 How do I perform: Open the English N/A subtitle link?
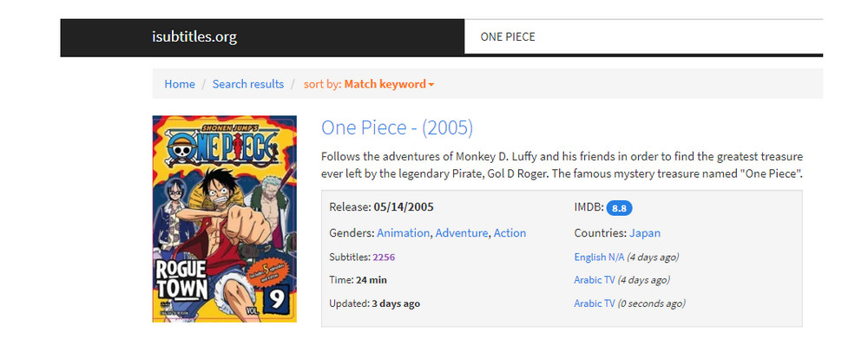click(597, 258)
